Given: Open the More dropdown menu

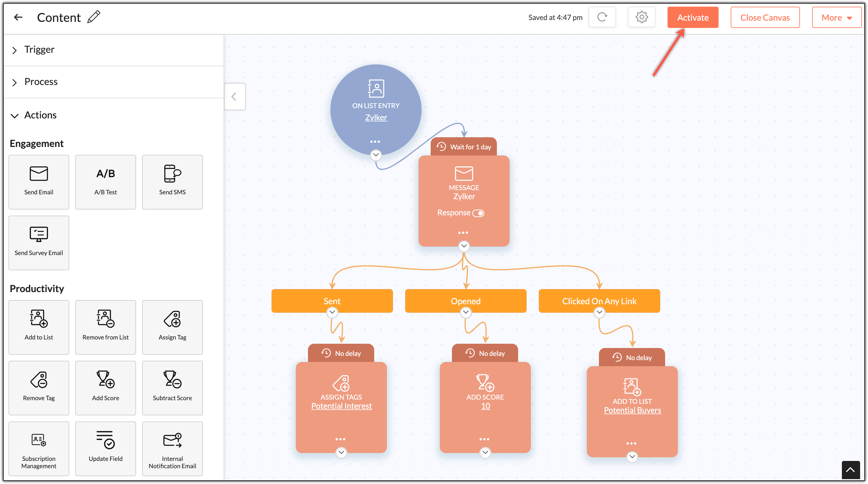Looking at the screenshot, I should [x=836, y=17].
